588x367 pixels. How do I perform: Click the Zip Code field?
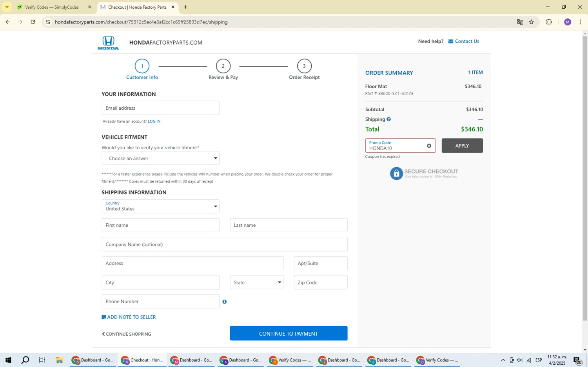[321, 282]
